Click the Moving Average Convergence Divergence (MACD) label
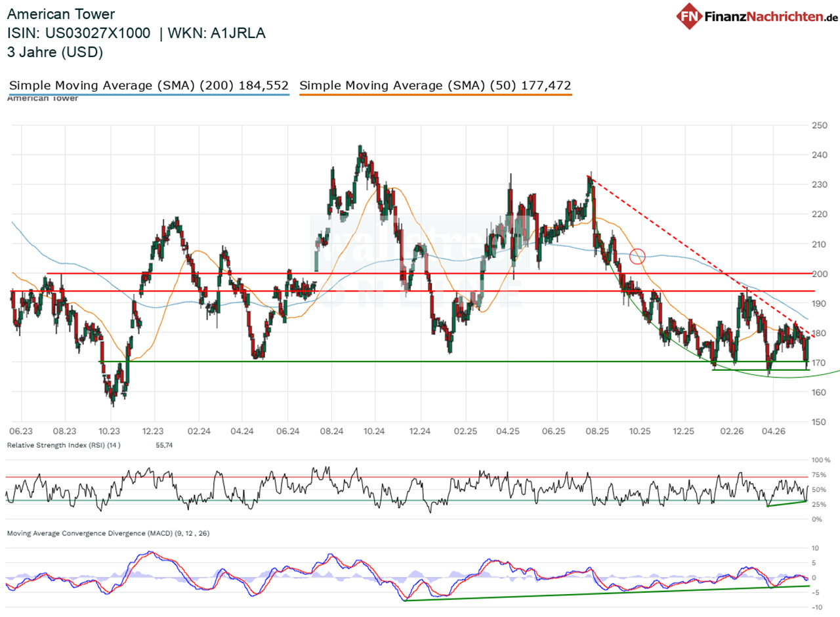The height and width of the screenshot is (617, 840). (108, 534)
